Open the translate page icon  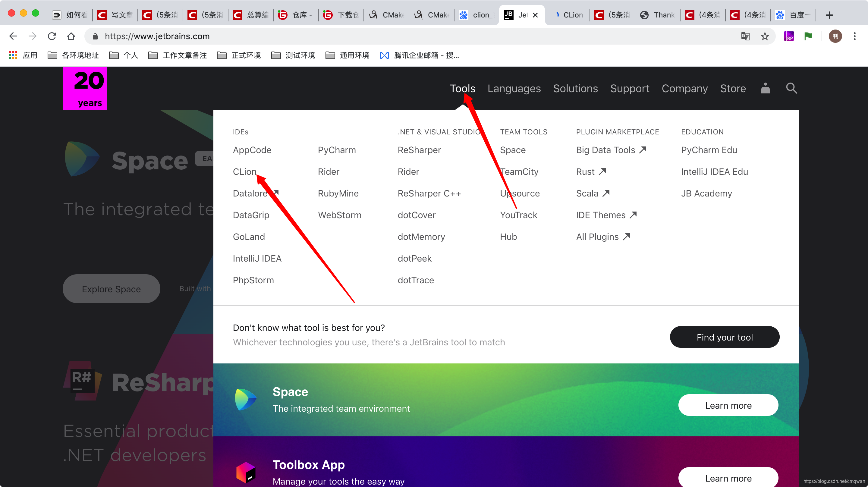click(745, 36)
